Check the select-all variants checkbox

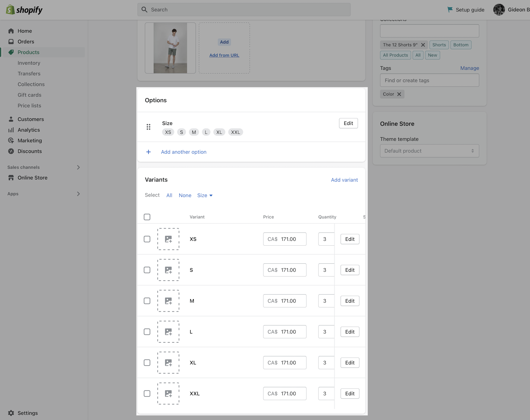147,217
